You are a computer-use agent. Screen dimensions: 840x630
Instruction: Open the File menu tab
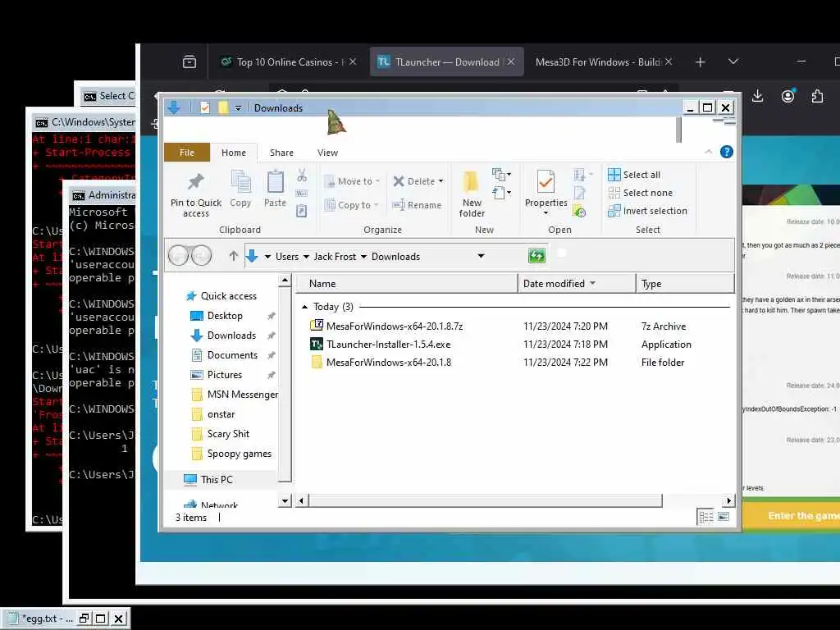187,153
